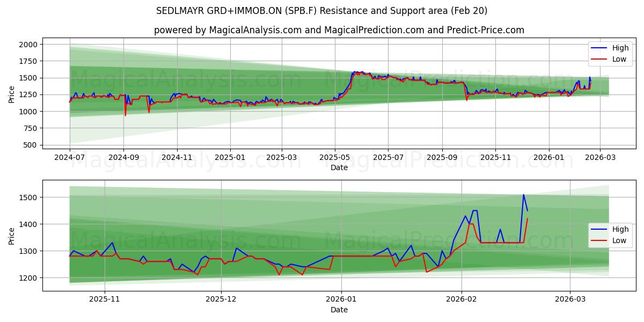This screenshot has height=322, width=644.
Task: Click the top chart x-axis tick '2026-03'
Action: (601, 158)
